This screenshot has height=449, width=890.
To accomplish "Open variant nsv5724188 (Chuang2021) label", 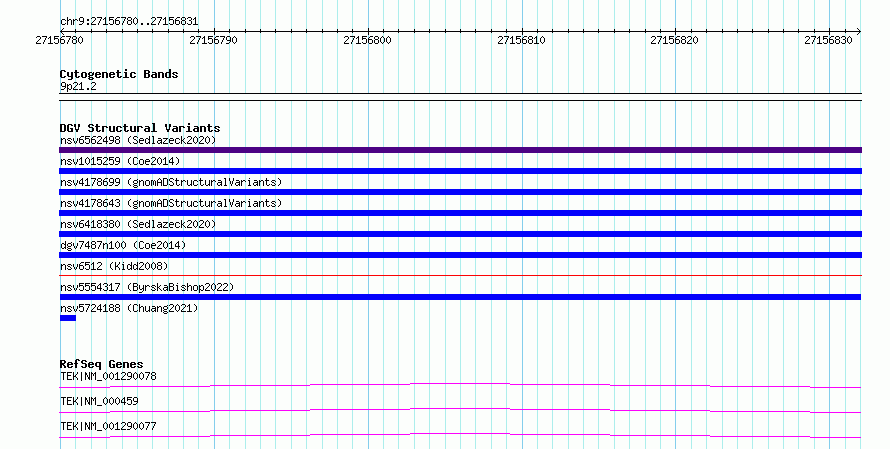I will (129, 308).
